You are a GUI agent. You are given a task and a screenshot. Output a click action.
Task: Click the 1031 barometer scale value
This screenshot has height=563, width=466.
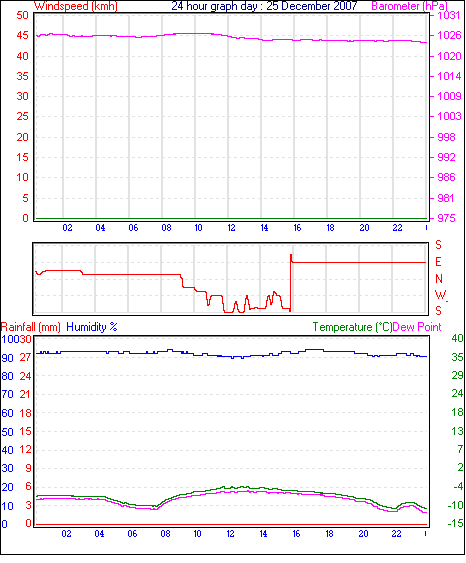pyautogui.click(x=449, y=15)
